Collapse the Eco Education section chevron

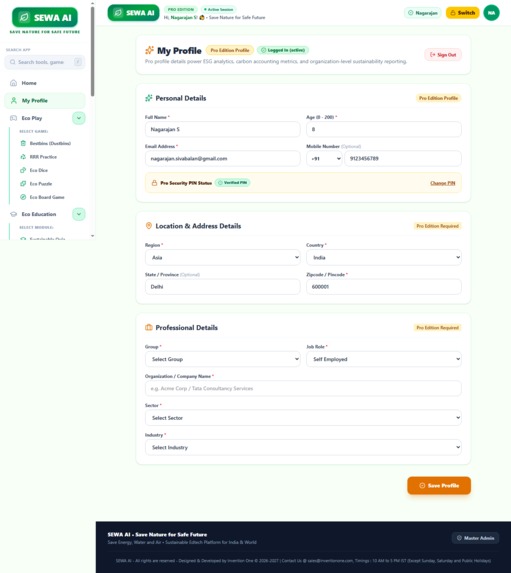[79, 214]
